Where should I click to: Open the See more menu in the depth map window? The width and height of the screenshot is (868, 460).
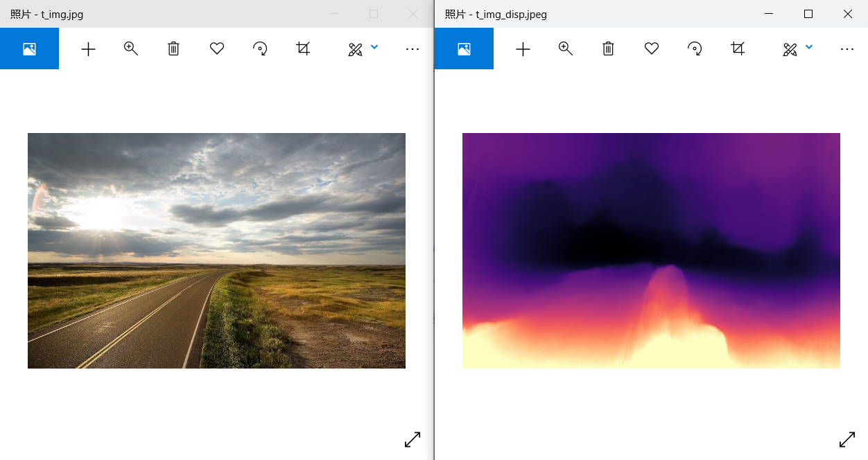click(x=847, y=48)
